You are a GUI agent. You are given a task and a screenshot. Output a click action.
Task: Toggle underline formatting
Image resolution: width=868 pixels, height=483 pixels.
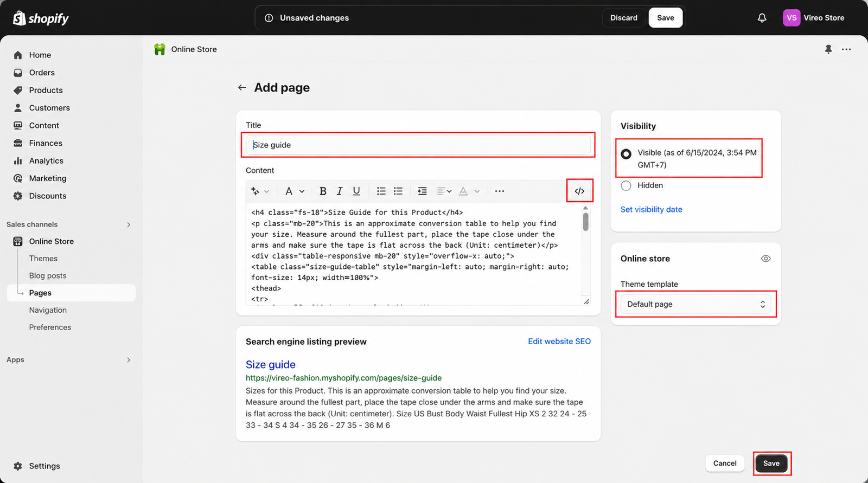(x=356, y=191)
